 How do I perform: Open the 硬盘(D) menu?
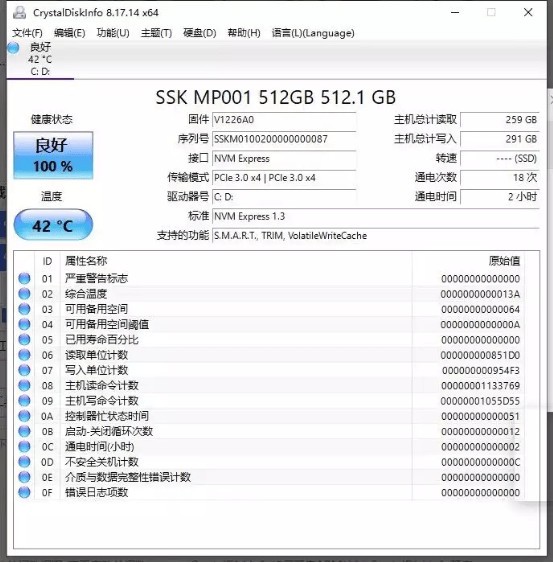coord(199,33)
